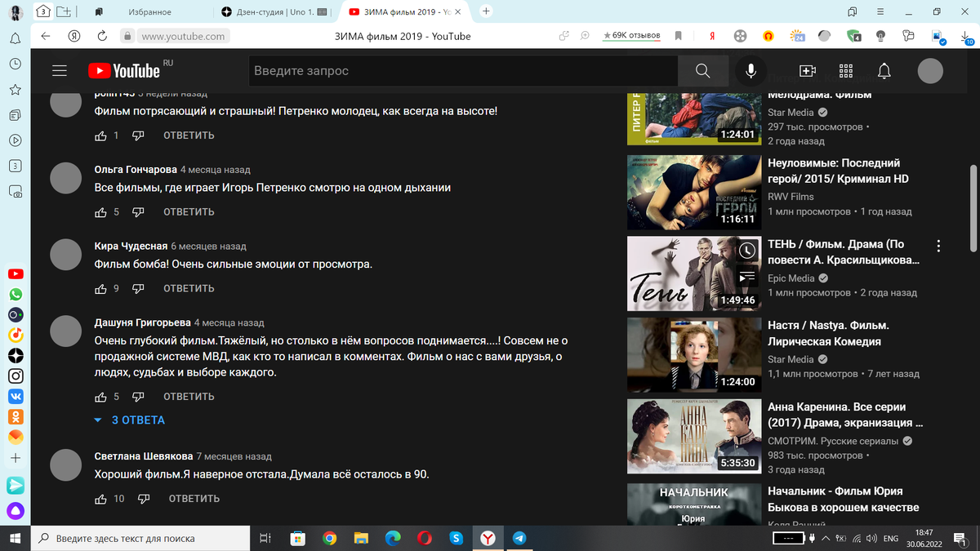This screenshot has width=980, height=551.
Task: Reply to Кира Чудесная's comment
Action: (189, 289)
